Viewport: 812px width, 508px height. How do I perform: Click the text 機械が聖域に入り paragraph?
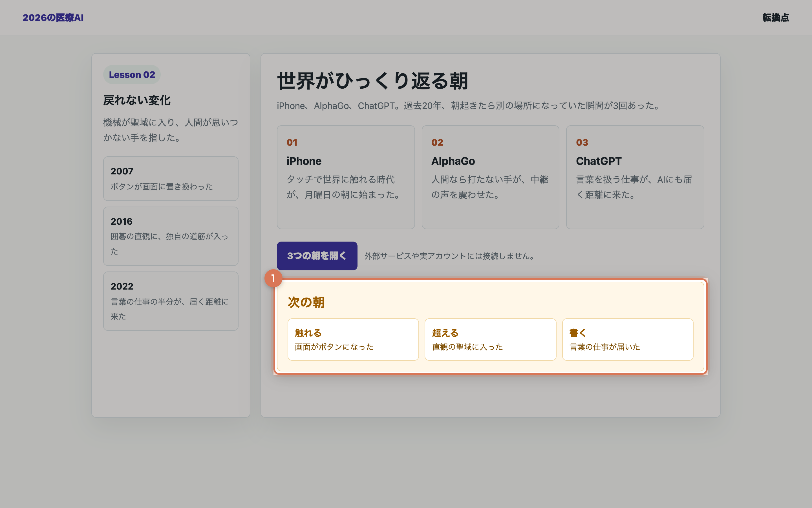click(x=171, y=130)
